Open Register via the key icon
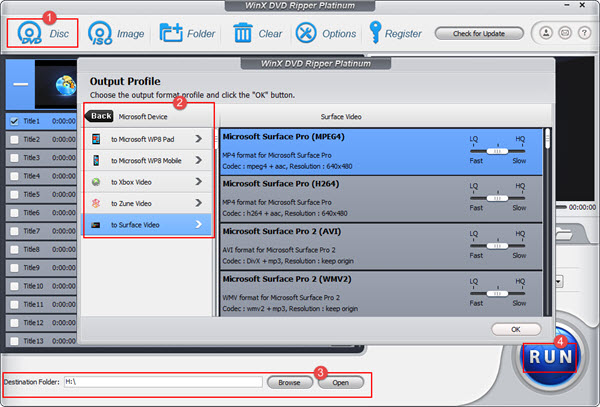The width and height of the screenshot is (600, 407). pyautogui.click(x=375, y=33)
